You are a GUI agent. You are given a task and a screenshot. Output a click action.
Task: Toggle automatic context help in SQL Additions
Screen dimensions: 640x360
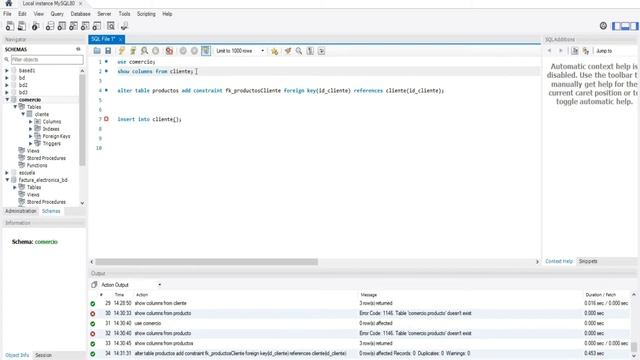pyautogui.click(x=586, y=51)
